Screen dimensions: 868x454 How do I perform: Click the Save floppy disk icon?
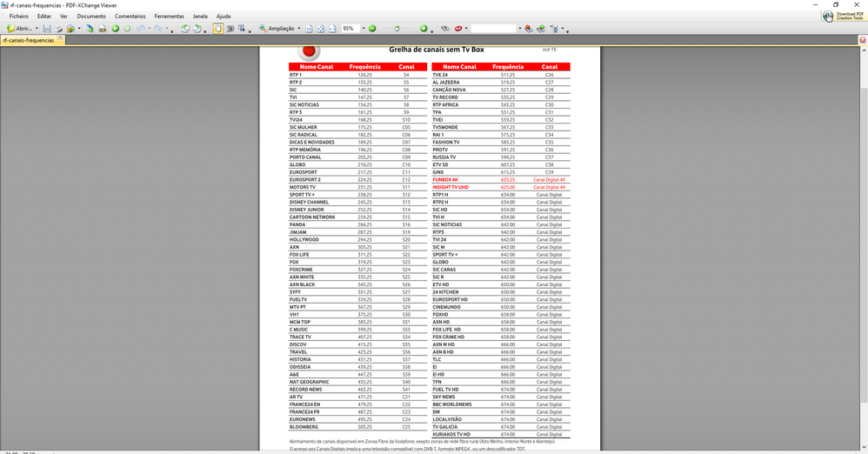47,29
